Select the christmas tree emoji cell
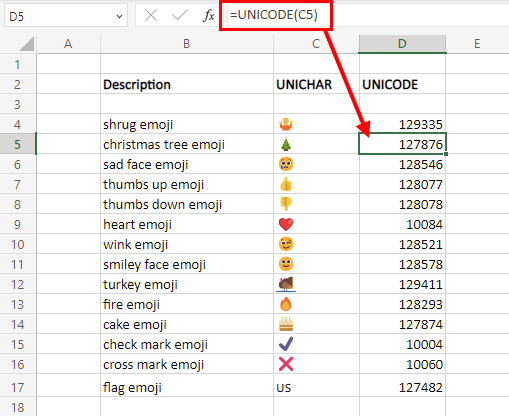 pos(316,144)
